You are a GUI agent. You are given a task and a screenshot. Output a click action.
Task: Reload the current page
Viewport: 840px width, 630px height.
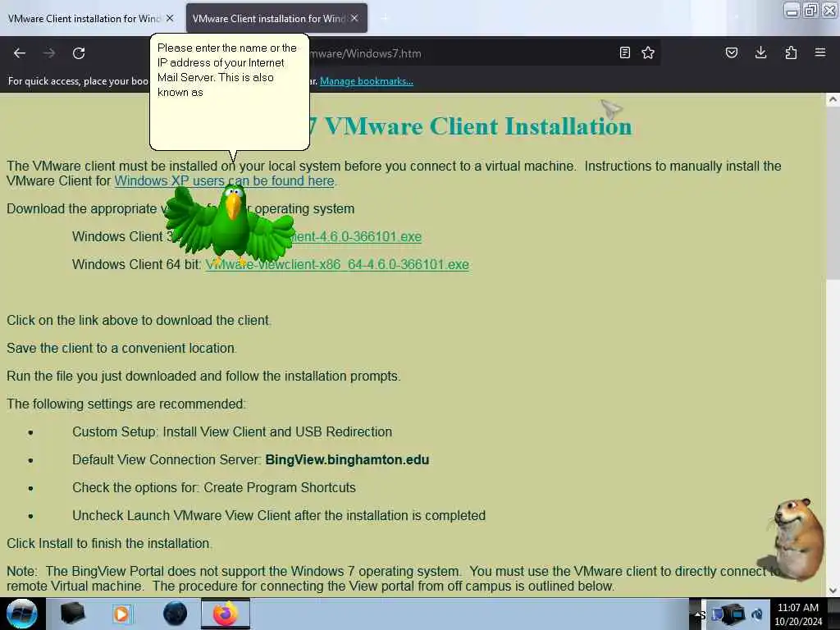click(x=79, y=53)
